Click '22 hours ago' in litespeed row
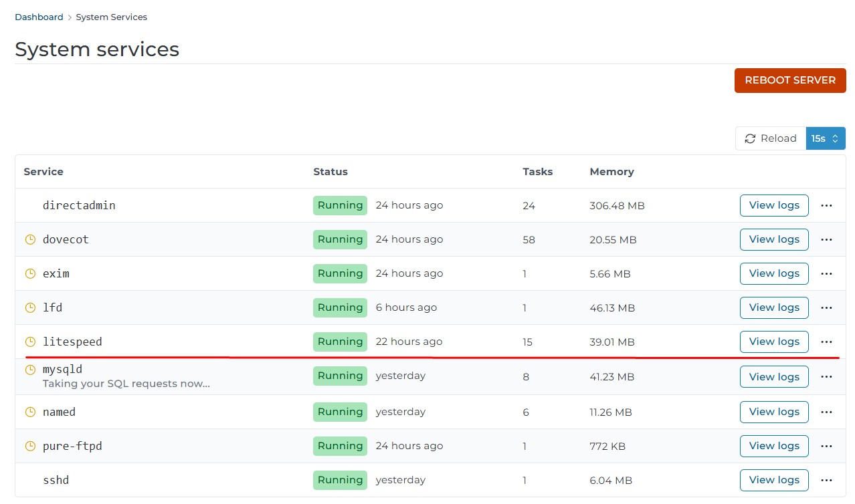855x504 pixels. pos(409,342)
